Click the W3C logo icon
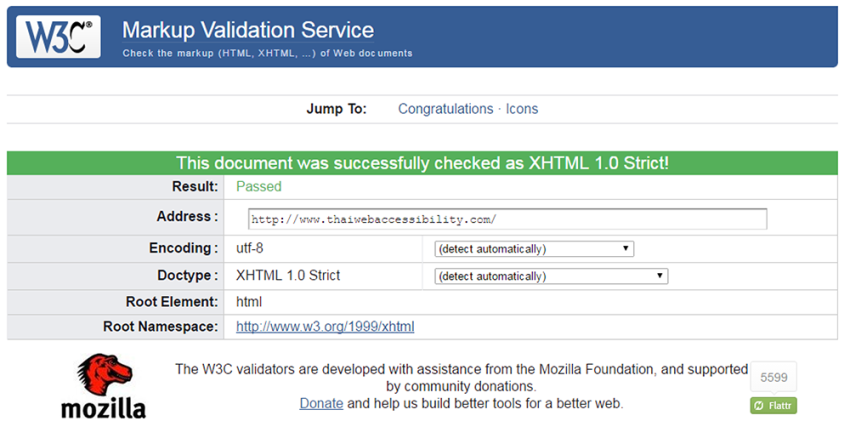 (58, 36)
